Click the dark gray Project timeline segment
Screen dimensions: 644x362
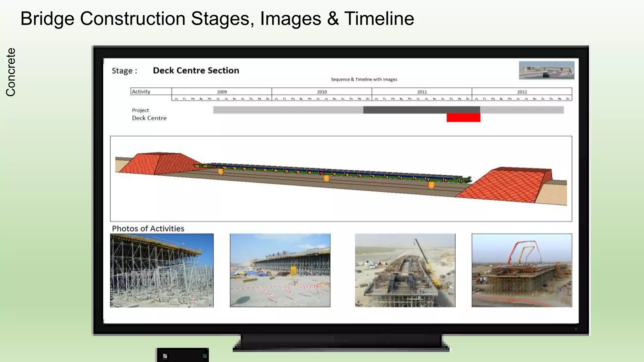pyautogui.click(x=421, y=110)
